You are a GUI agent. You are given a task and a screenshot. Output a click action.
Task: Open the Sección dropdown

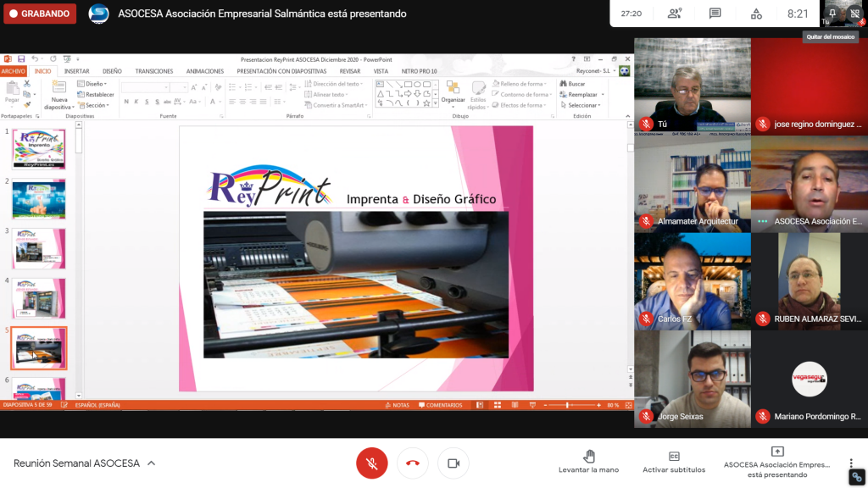(x=93, y=105)
